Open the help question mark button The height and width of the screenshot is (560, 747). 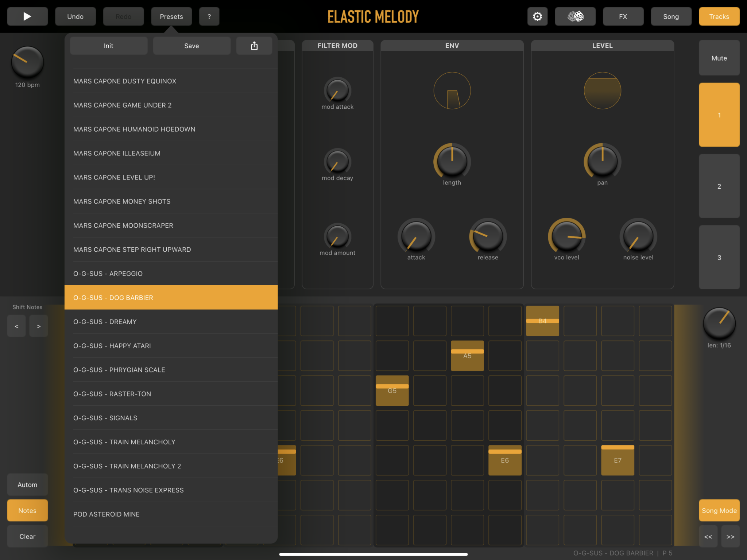click(209, 16)
